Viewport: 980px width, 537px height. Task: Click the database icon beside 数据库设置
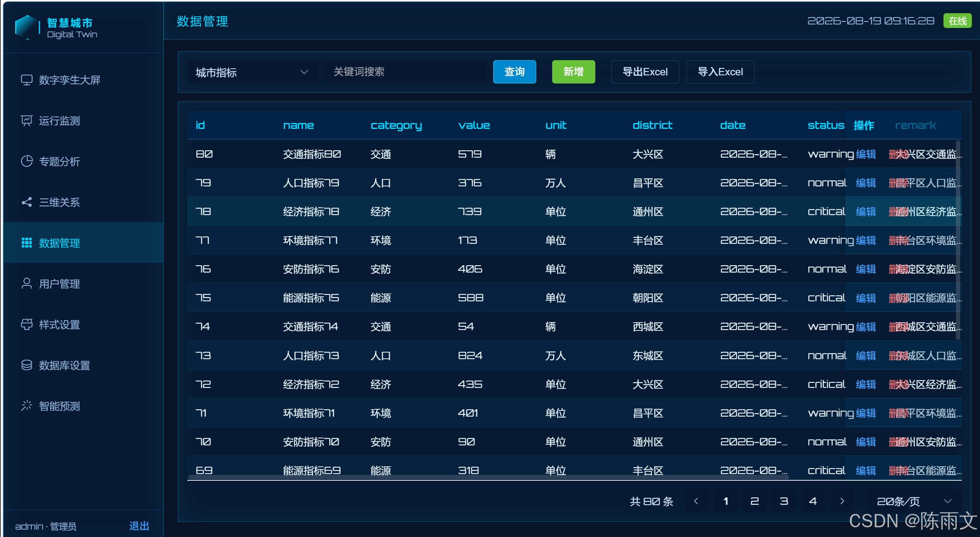point(26,365)
